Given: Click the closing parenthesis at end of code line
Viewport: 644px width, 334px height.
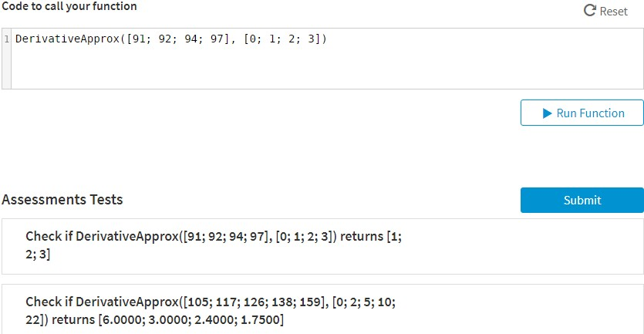Looking at the screenshot, I should (325, 39).
